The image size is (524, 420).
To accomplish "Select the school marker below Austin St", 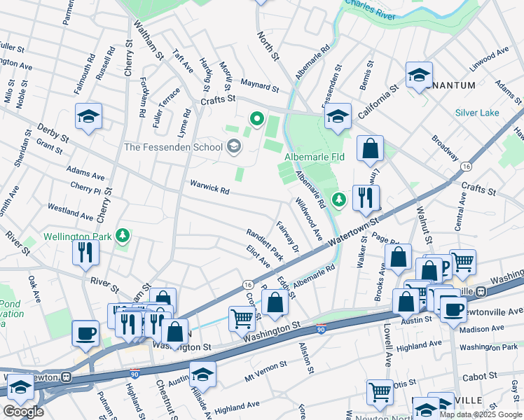I will (x=202, y=374).
